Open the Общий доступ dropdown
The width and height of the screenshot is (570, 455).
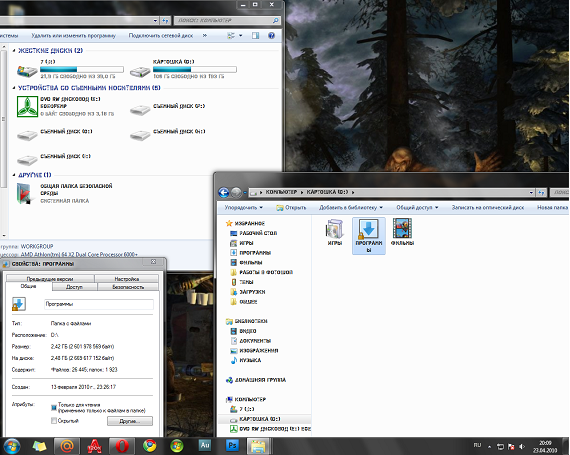point(417,208)
